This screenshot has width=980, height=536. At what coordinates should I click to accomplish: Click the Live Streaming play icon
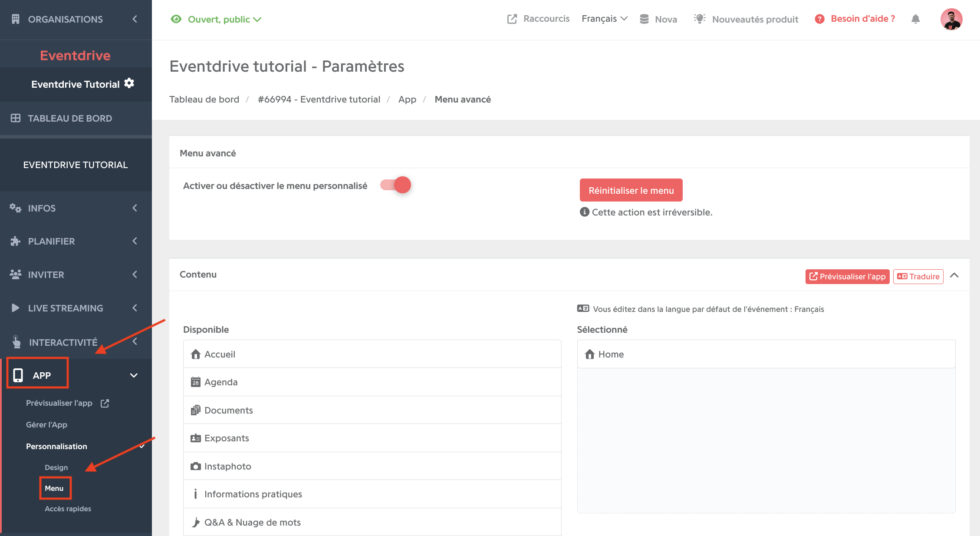tap(15, 308)
